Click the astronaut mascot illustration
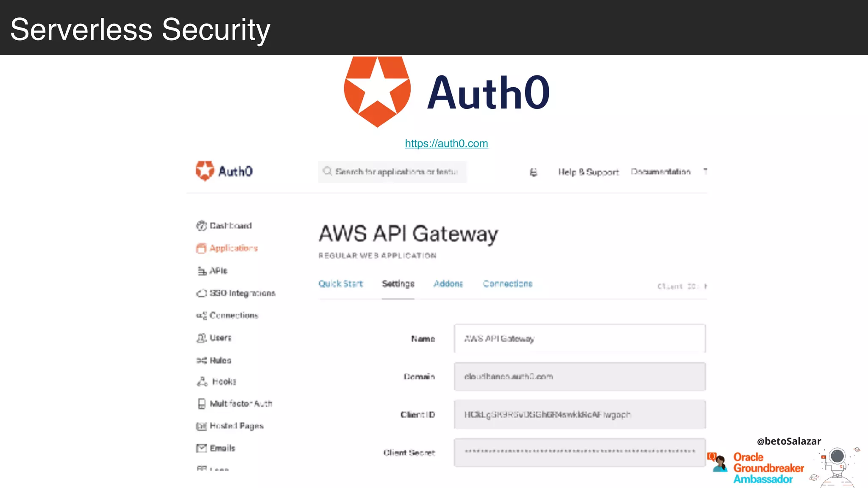 click(x=836, y=466)
